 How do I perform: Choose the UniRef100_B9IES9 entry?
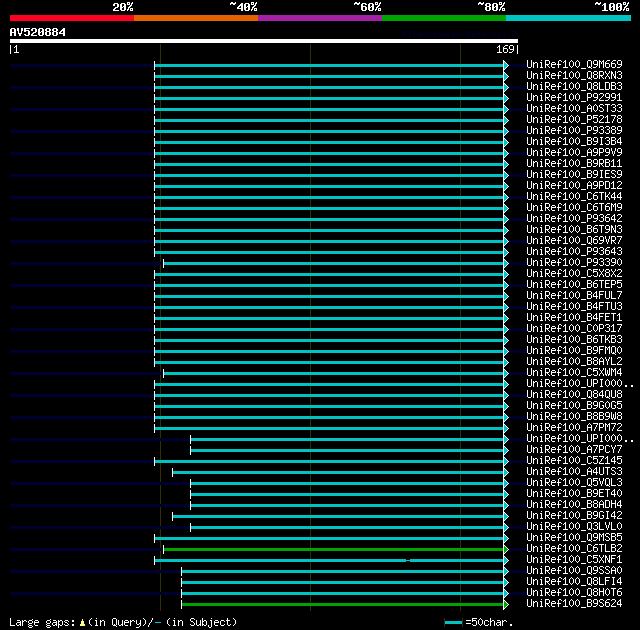[574, 175]
